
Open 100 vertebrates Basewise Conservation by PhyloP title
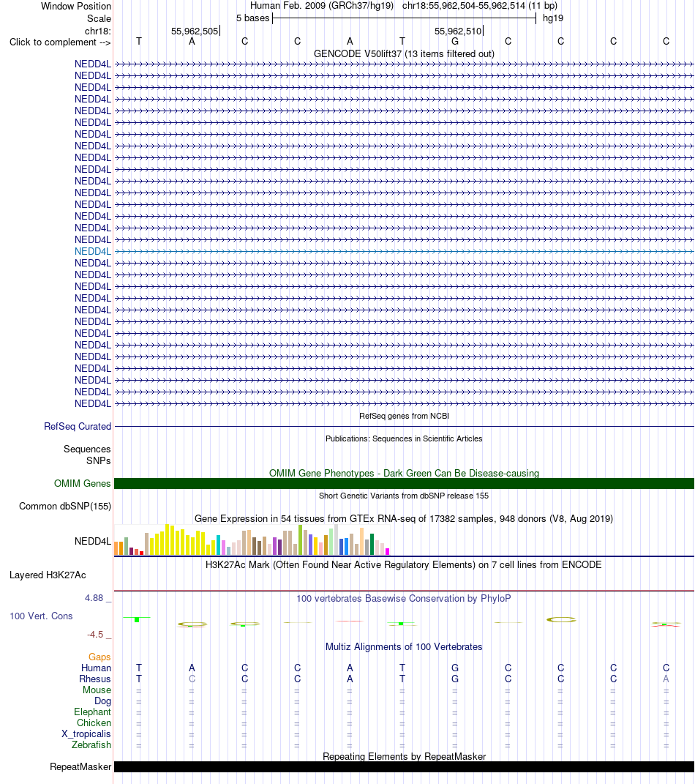(404, 598)
